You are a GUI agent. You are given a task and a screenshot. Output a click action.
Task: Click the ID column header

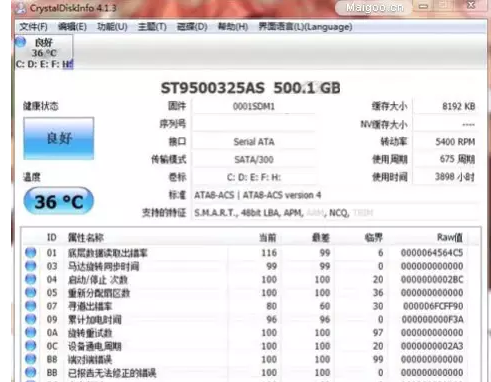52,237
